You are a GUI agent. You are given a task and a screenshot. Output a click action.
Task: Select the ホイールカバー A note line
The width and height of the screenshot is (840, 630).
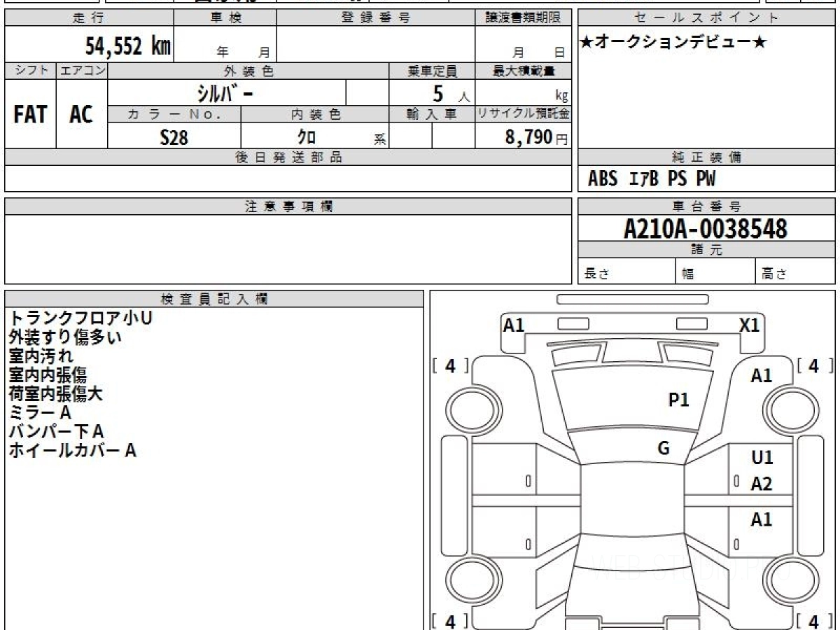72,450
